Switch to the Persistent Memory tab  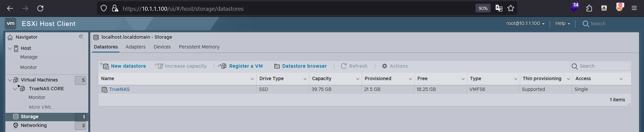pyautogui.click(x=199, y=47)
